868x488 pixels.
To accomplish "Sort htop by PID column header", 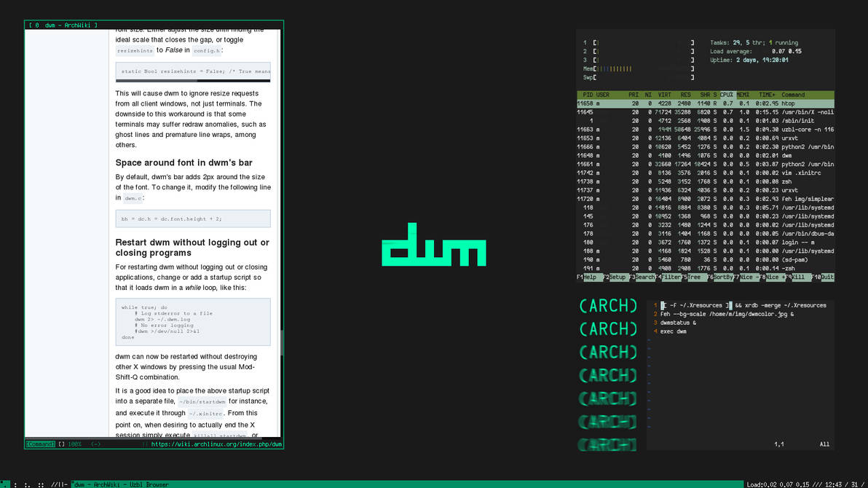I will point(588,95).
